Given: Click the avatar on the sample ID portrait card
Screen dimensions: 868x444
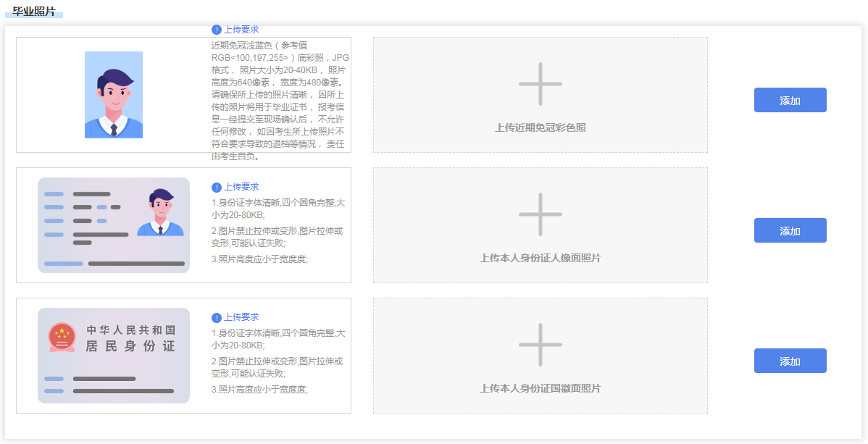Looking at the screenshot, I should click(160, 212).
